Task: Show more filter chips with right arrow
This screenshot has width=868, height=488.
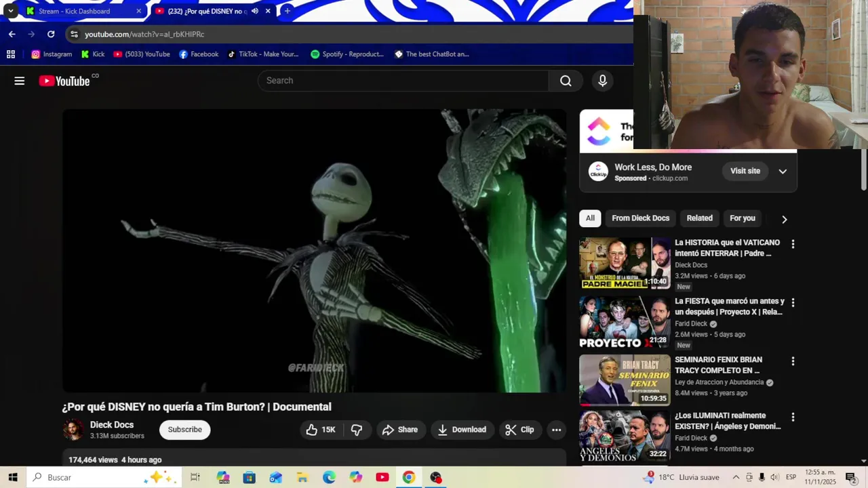Action: pyautogui.click(x=784, y=219)
